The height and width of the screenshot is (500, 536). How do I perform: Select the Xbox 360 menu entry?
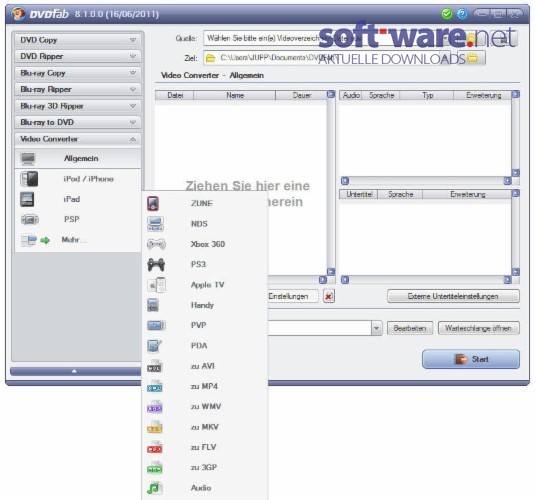click(x=205, y=244)
